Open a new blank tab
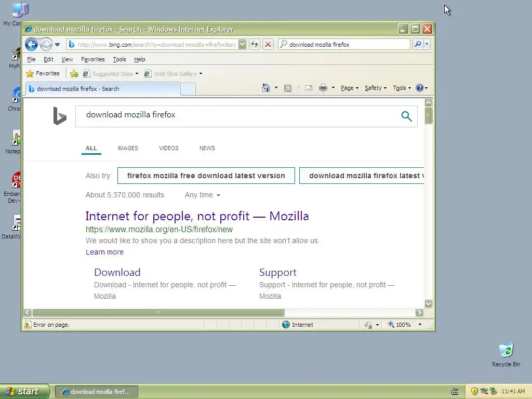532x399 pixels. tap(188, 89)
